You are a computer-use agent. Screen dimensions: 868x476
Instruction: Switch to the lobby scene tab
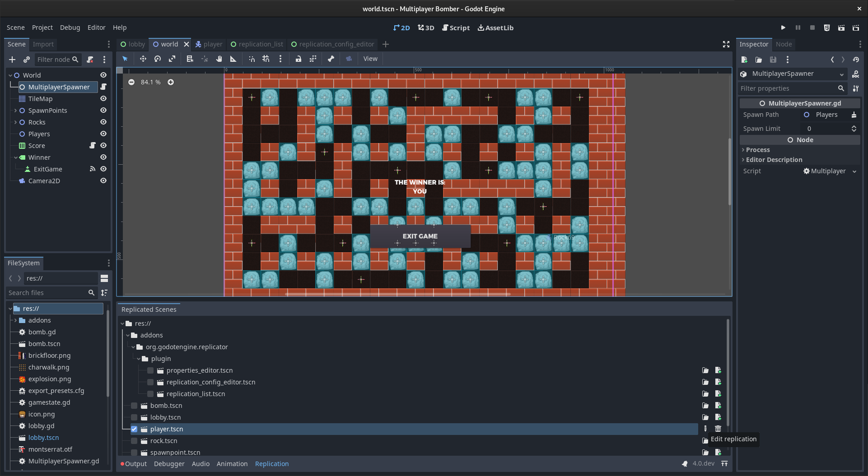[x=132, y=44]
